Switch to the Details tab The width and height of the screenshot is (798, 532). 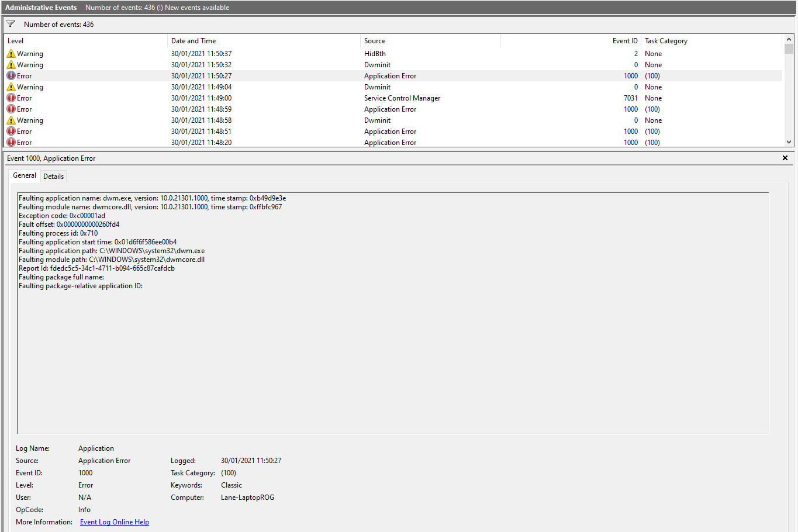click(53, 175)
